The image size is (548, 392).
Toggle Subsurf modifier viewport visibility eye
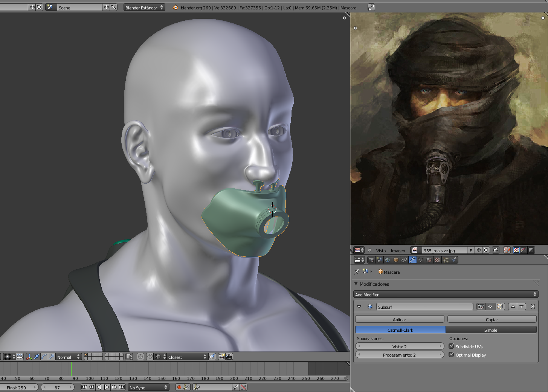click(490, 307)
